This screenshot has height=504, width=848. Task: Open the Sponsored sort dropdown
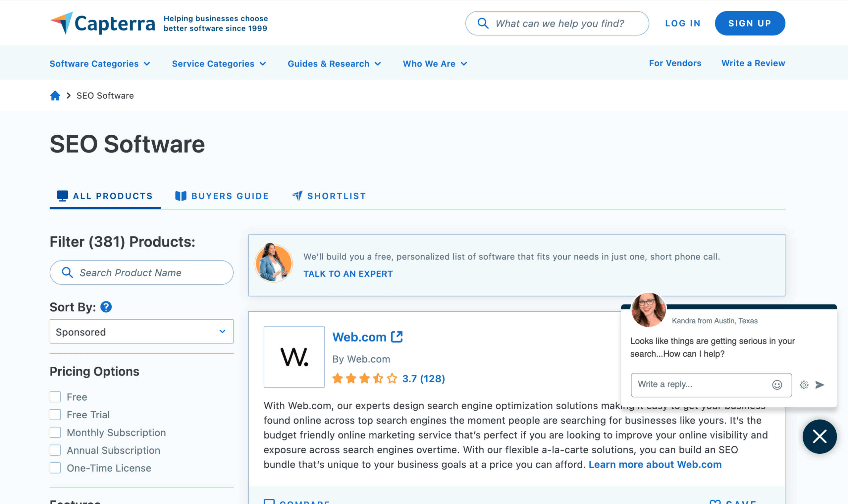(141, 332)
